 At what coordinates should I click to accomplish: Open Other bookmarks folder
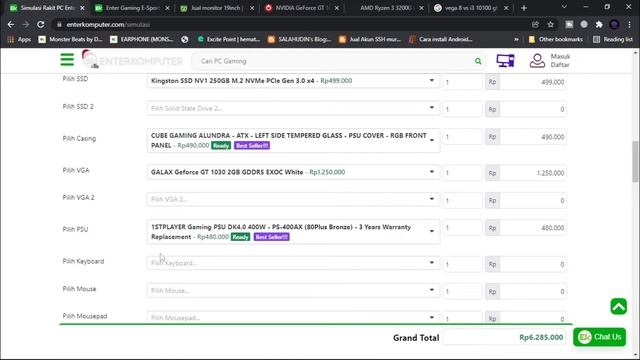point(556,39)
